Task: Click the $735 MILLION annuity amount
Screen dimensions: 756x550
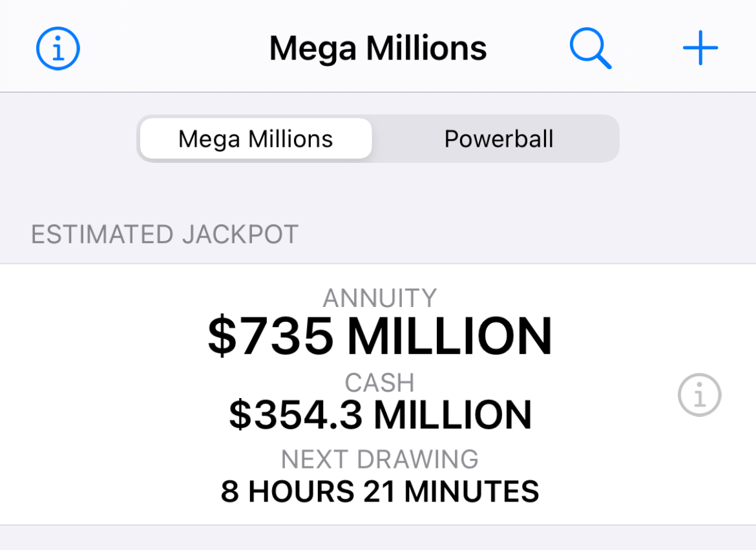Action: pos(379,337)
